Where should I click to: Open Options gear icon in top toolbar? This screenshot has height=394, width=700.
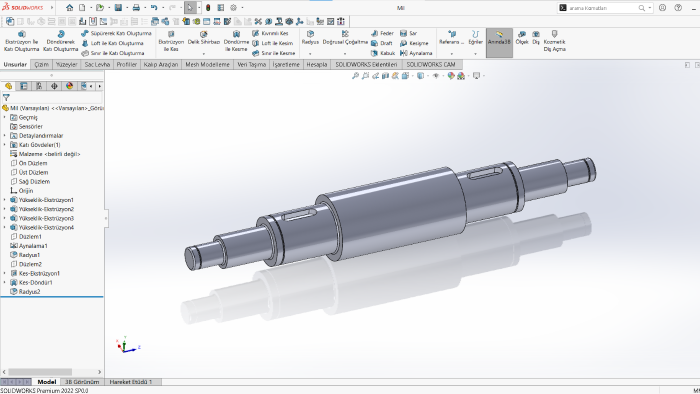point(233,8)
